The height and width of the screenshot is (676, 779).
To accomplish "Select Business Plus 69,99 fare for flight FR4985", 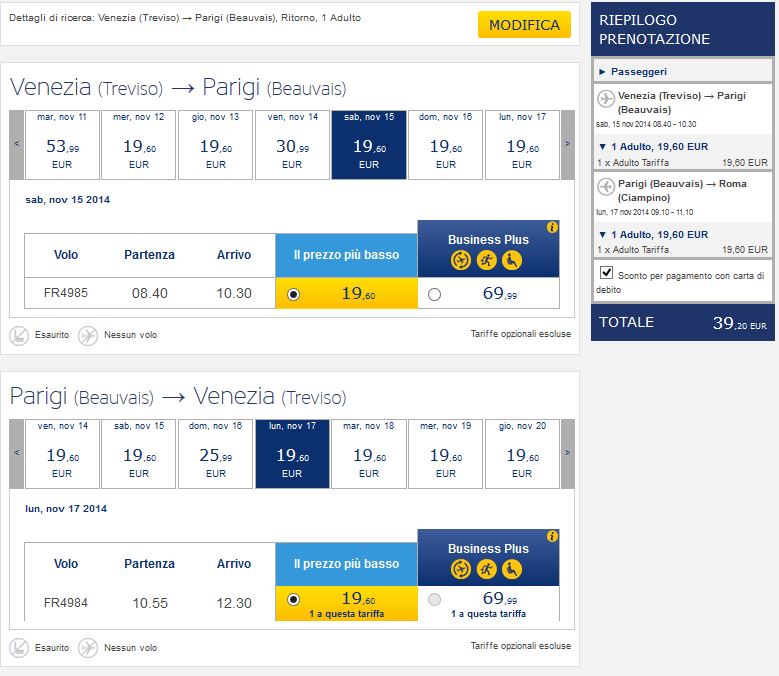I will (434, 294).
